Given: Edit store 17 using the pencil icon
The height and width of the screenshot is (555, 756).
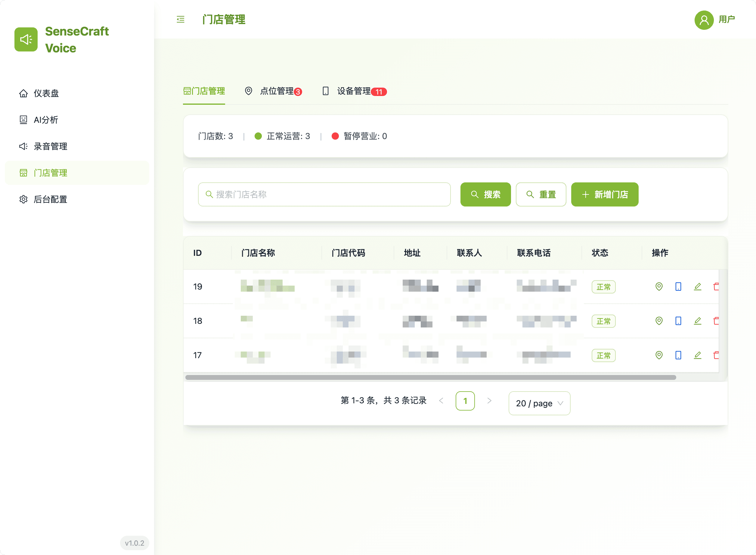Looking at the screenshot, I should click(x=698, y=355).
